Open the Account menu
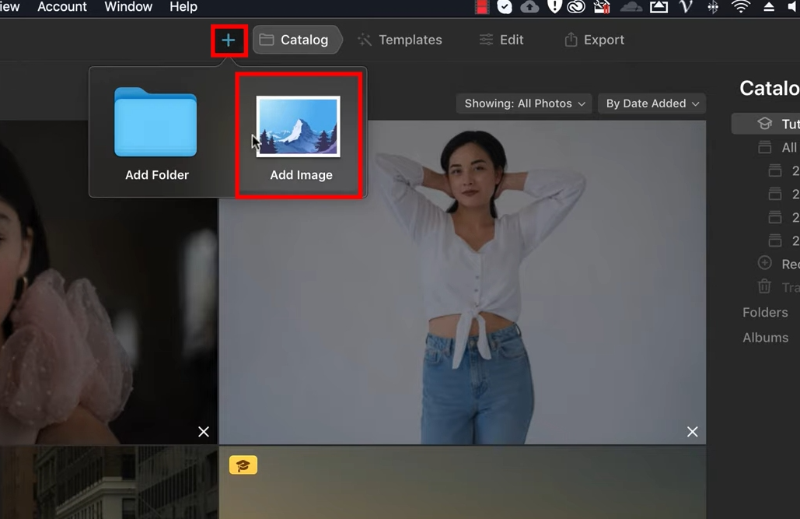 point(62,7)
